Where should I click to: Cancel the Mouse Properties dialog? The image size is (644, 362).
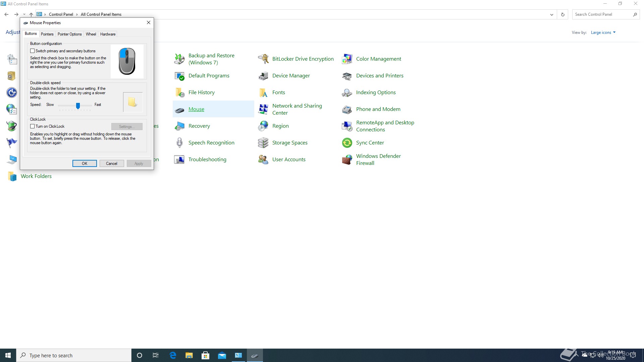pos(112,164)
